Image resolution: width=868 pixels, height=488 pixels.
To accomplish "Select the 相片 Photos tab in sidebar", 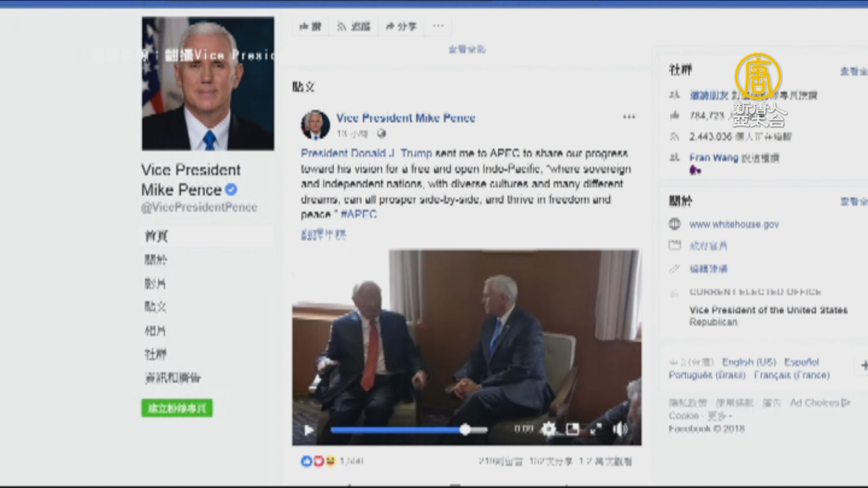I will 155,330.
